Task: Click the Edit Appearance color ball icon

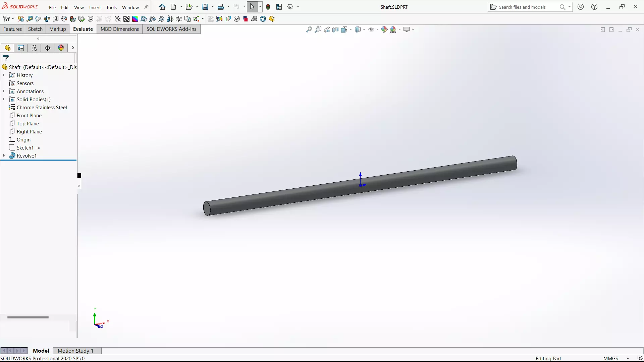Action: (384, 29)
